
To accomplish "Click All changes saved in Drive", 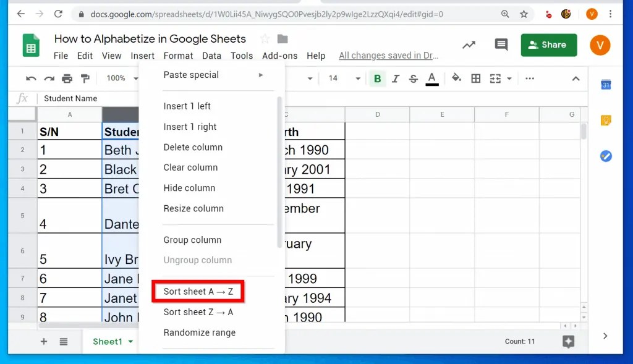I will (388, 55).
